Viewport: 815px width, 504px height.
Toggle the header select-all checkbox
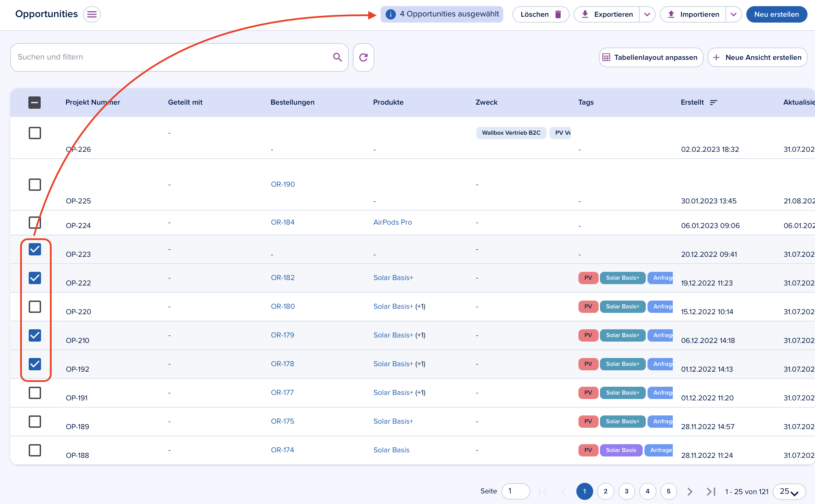click(x=35, y=102)
